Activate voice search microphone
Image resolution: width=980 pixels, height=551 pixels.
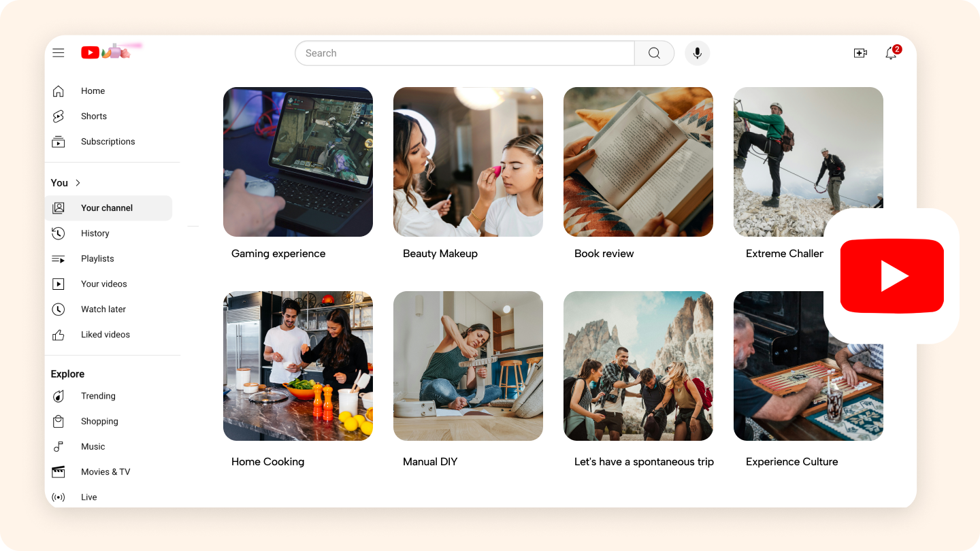tap(698, 53)
